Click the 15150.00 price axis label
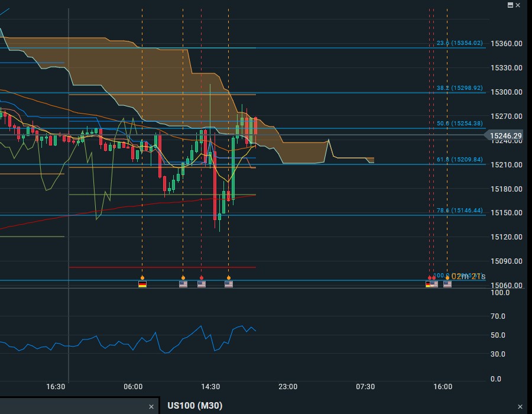The width and height of the screenshot is (532, 414). 507,213
